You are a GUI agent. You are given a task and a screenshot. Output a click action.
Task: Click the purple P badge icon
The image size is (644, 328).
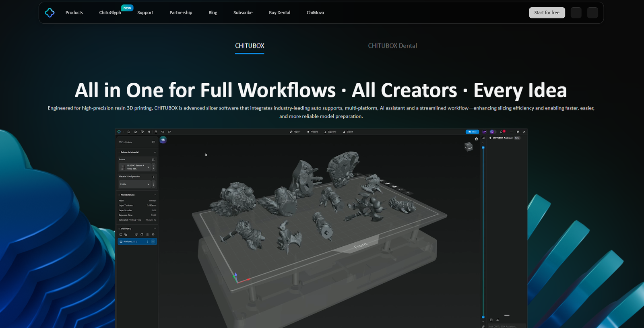click(484, 132)
